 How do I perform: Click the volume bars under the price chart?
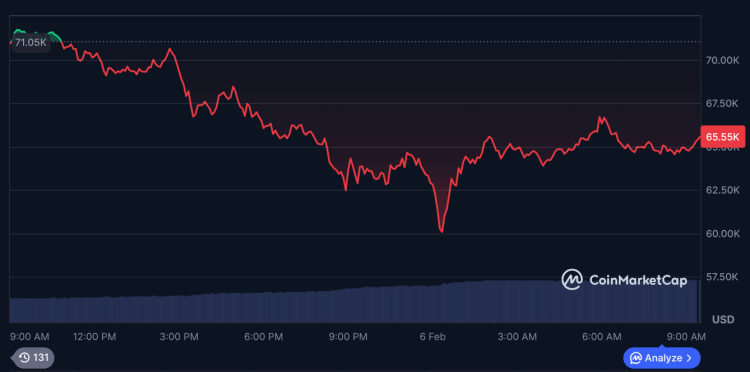coord(354,302)
